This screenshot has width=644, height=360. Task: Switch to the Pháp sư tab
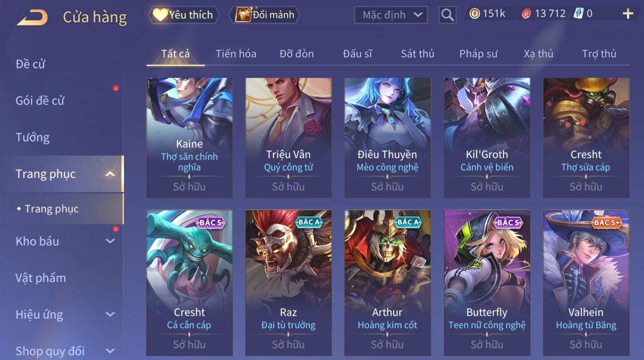point(478,54)
